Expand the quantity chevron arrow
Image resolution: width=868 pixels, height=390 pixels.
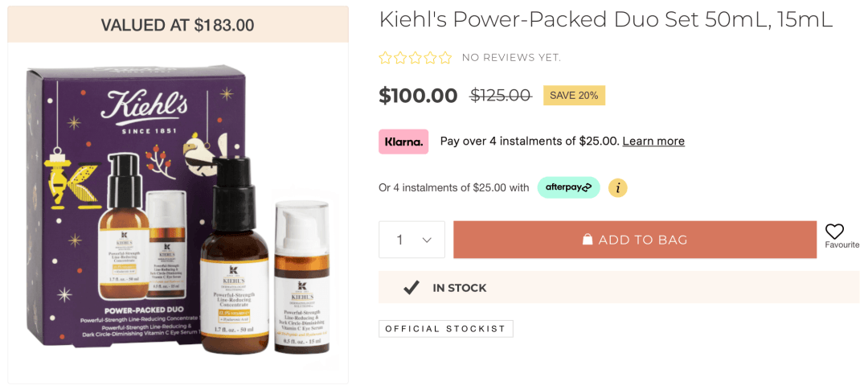(427, 240)
